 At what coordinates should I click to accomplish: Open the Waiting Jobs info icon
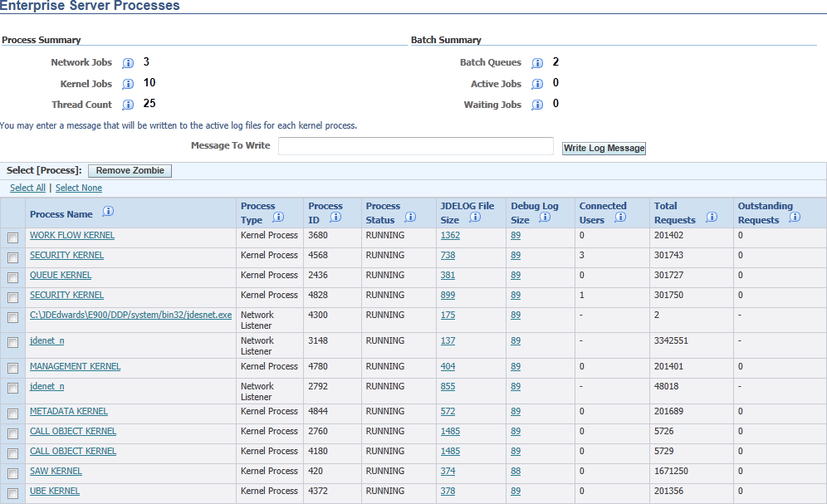[537, 105]
